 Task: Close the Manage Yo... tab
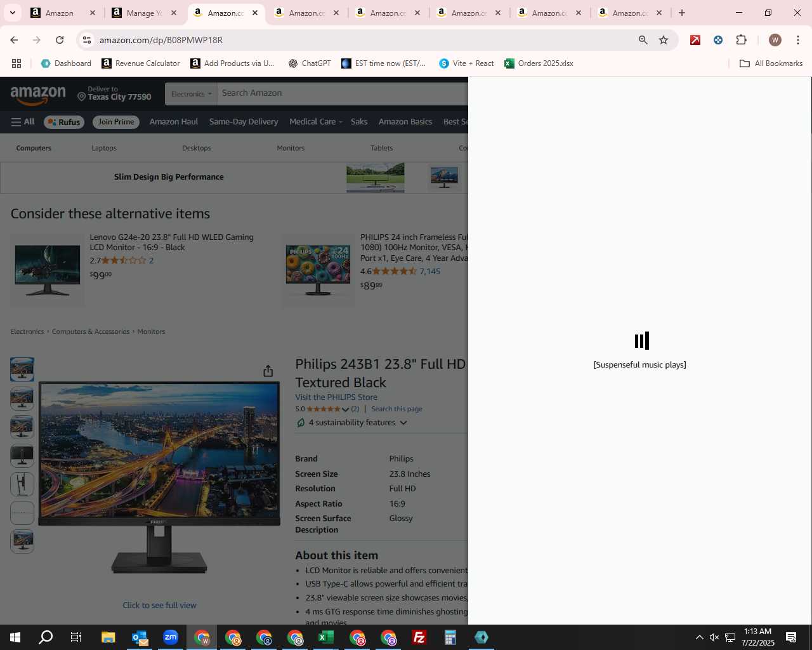coord(174,13)
